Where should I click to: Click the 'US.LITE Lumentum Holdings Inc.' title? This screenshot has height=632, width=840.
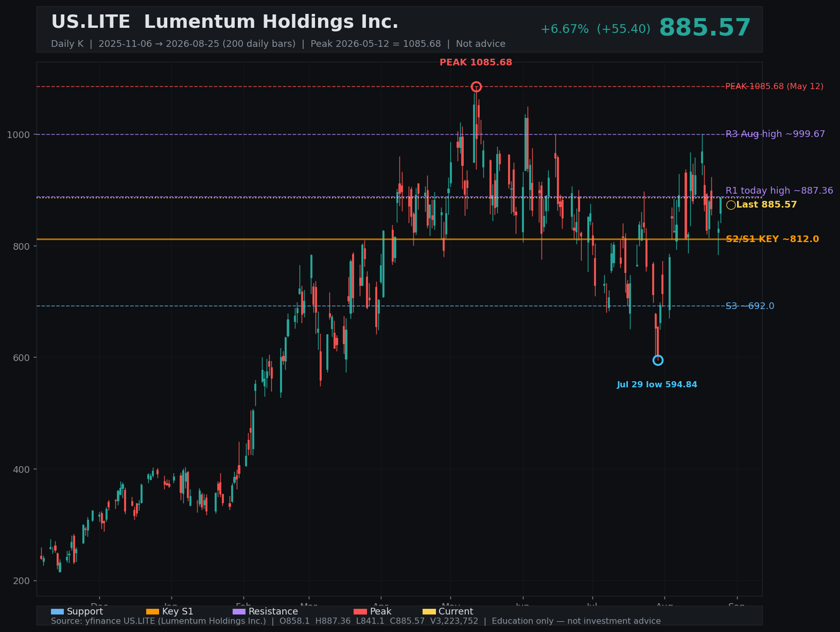225,22
